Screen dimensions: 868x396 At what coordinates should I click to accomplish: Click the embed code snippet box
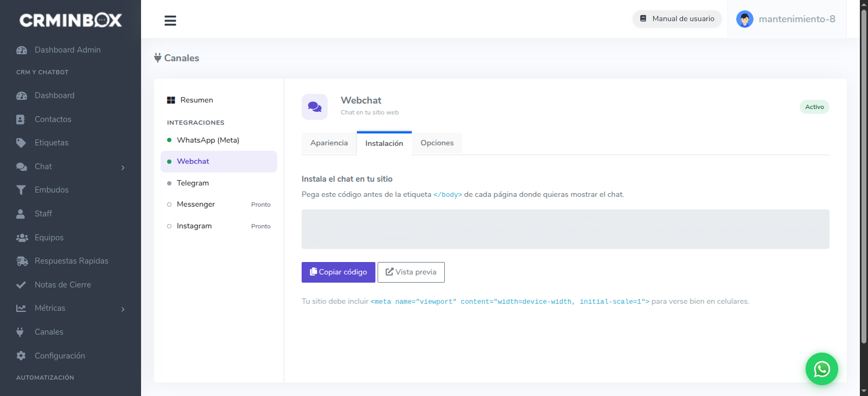[565, 229]
